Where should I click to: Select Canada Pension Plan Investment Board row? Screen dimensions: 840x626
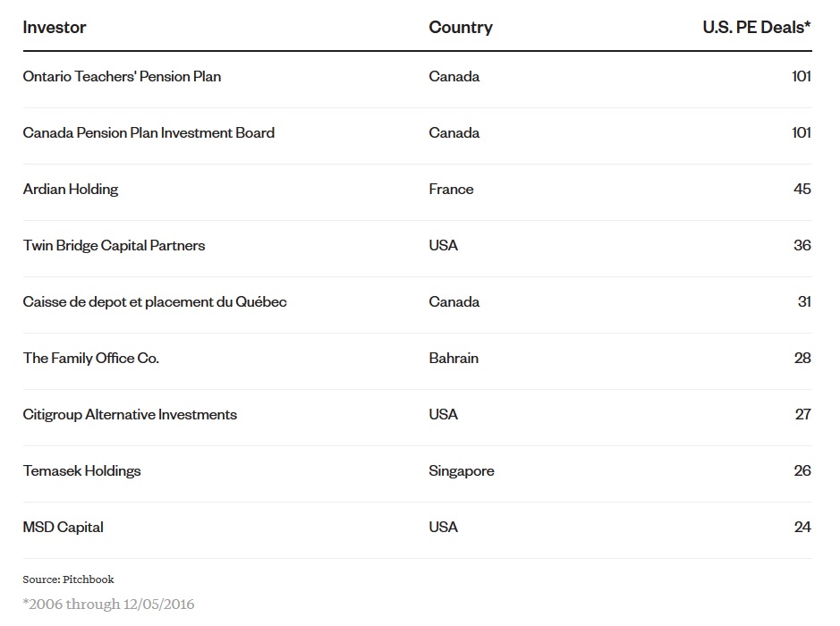[x=148, y=133]
